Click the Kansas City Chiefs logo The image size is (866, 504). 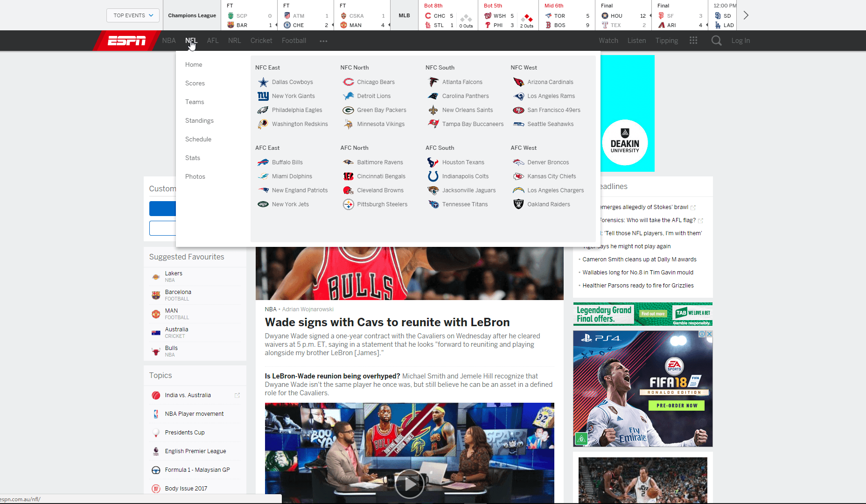[x=518, y=176]
